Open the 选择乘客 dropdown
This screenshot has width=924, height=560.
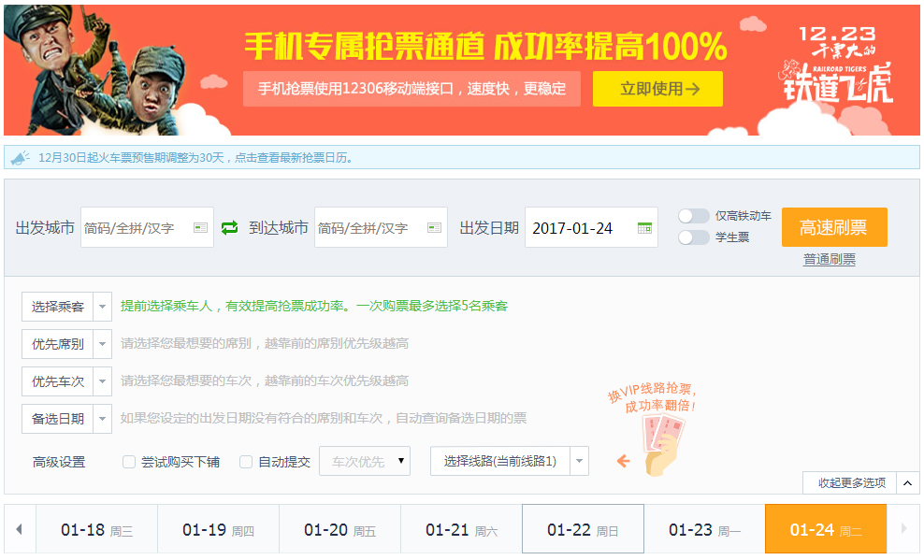66,307
